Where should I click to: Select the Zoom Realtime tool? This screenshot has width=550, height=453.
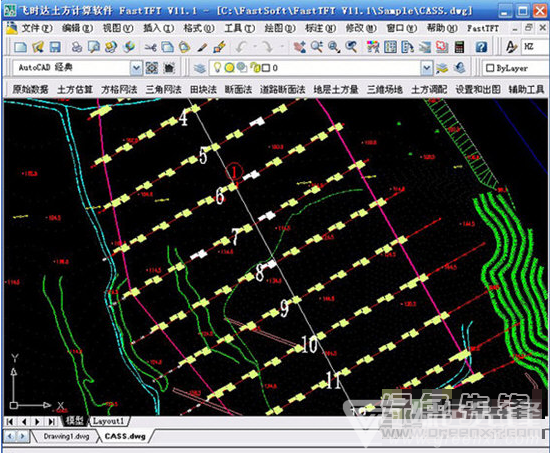pyautogui.click(x=317, y=47)
